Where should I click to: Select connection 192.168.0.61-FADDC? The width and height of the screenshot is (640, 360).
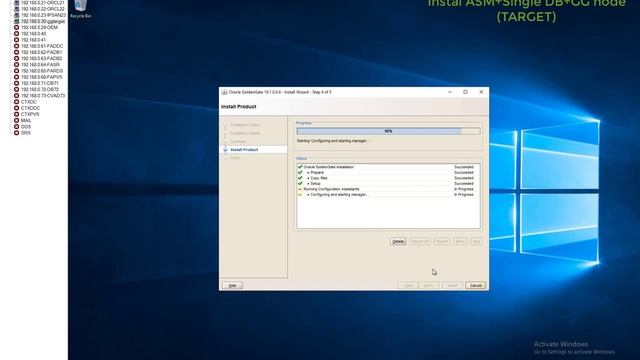(42, 46)
